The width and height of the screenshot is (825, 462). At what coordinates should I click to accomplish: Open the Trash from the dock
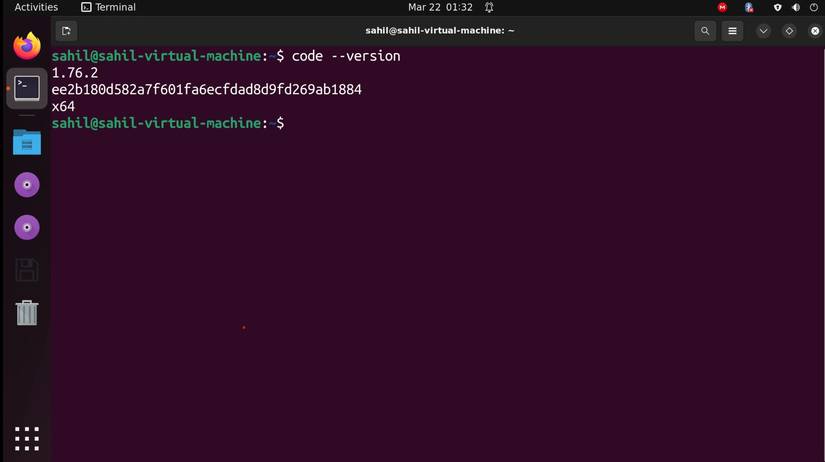(27, 313)
